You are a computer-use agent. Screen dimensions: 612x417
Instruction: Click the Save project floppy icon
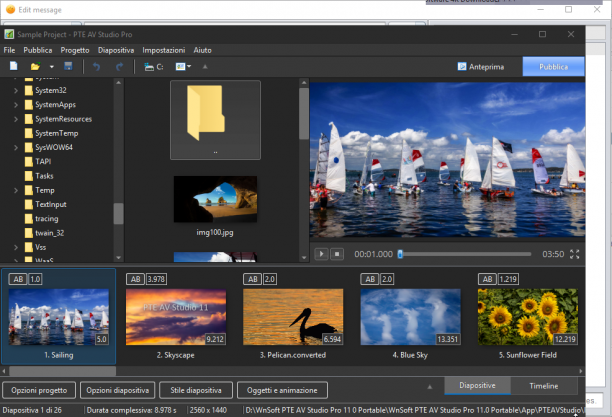tap(68, 66)
